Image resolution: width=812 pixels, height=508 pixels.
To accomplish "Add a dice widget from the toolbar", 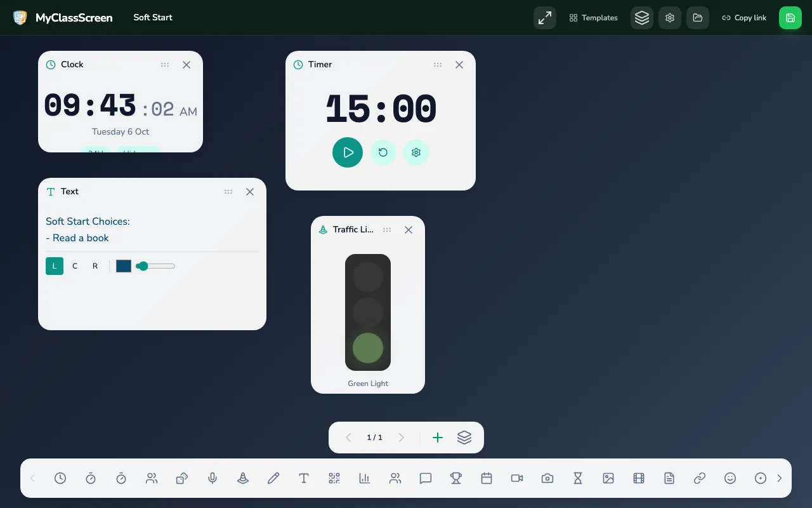I will (x=182, y=478).
